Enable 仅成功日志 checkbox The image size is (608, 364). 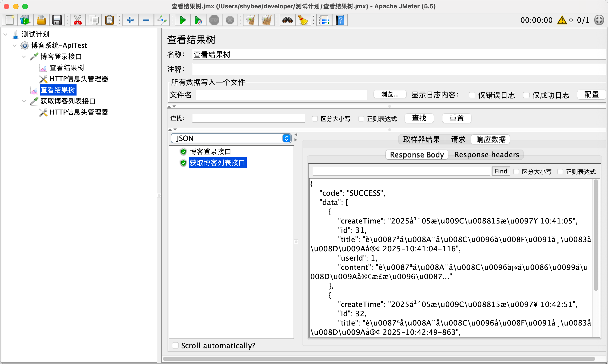point(526,95)
